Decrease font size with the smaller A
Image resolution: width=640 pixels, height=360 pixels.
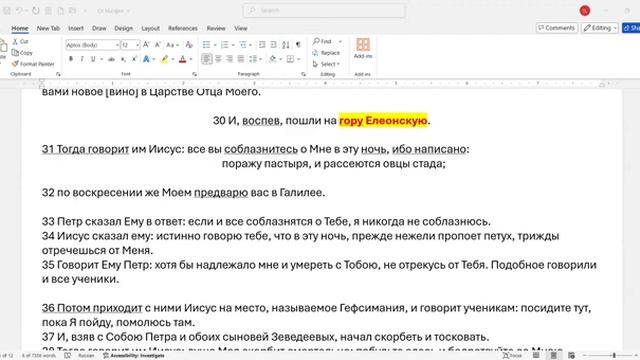(158, 44)
